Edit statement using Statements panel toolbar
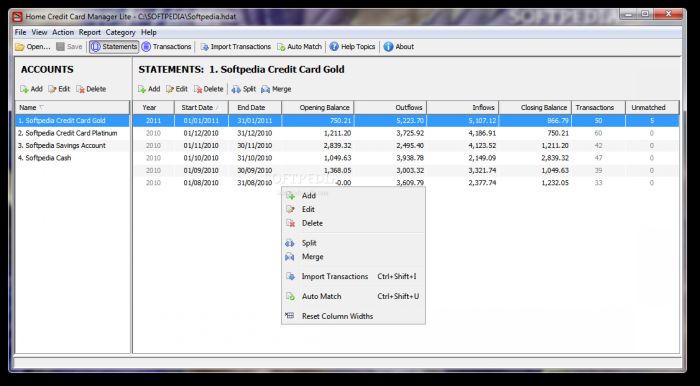 (x=176, y=89)
